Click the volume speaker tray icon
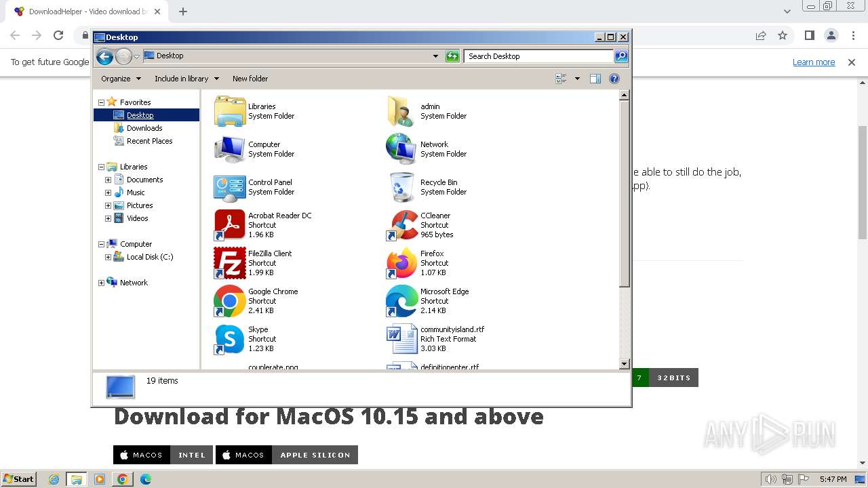868x488 pixels. coord(770,479)
